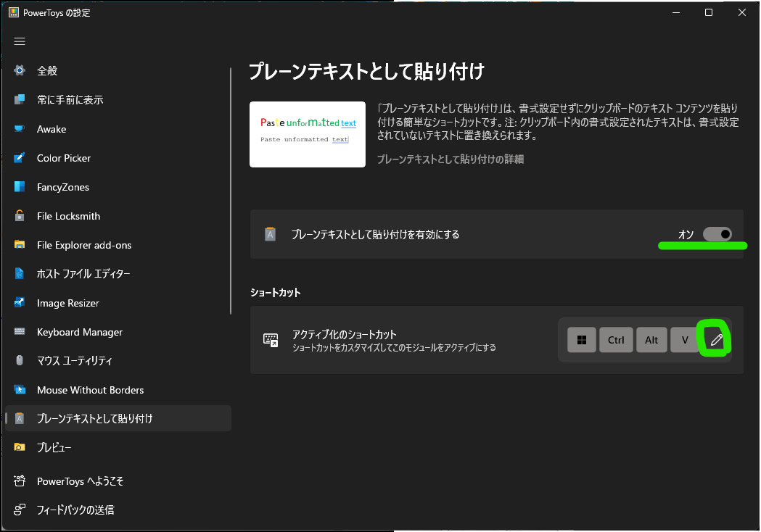Open the 全般 settings page
Viewport: 761px width, 532px height.
118,71
